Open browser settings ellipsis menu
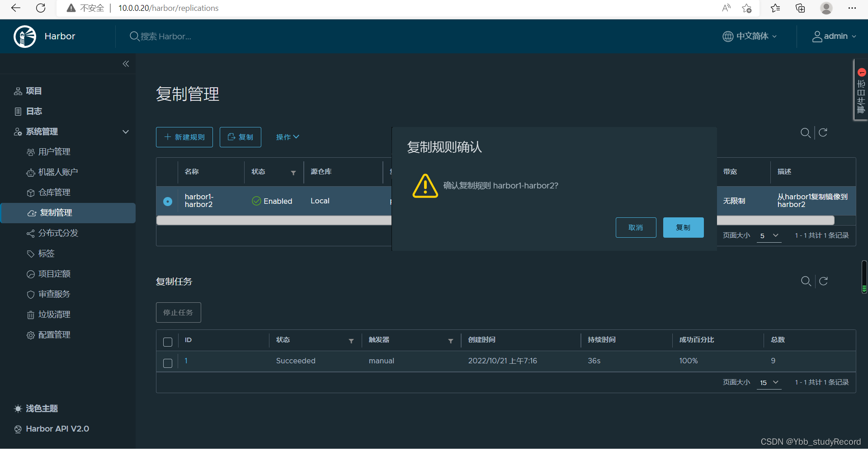 click(852, 8)
